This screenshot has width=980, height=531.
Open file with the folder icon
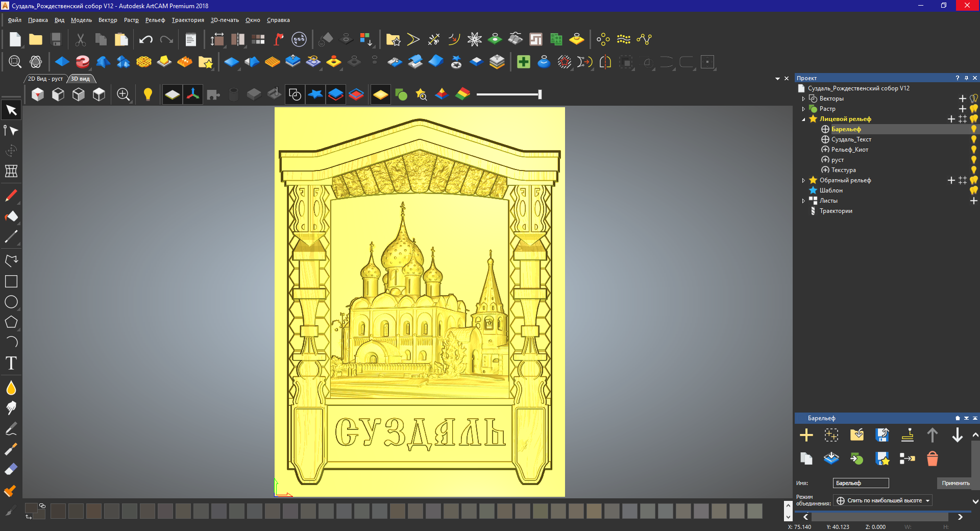point(36,39)
